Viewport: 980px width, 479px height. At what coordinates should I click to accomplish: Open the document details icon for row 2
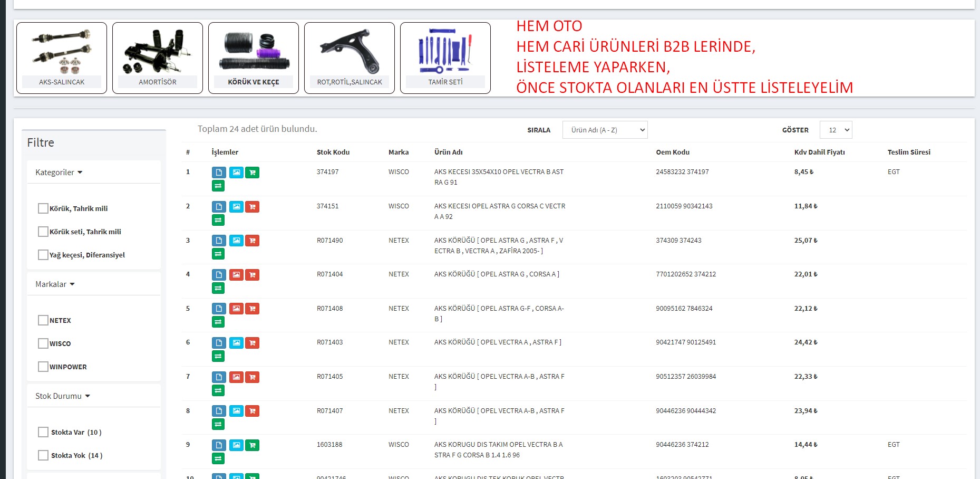[x=219, y=207]
